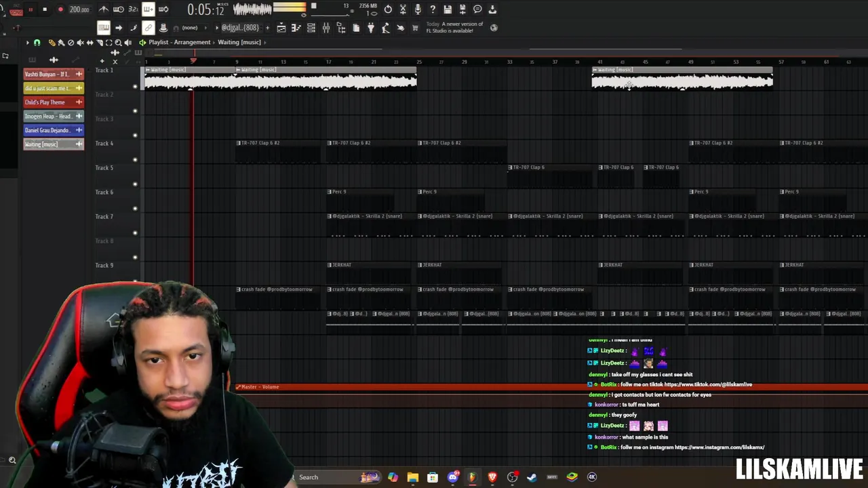Click the arrow left of pattern selector

tap(216, 28)
